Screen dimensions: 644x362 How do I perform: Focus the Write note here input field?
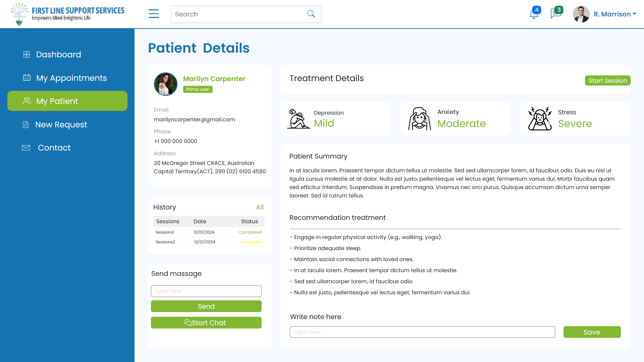pyautogui.click(x=422, y=332)
